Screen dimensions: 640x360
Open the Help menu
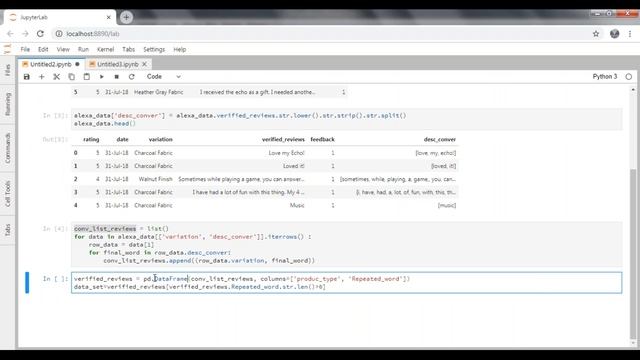180,49
